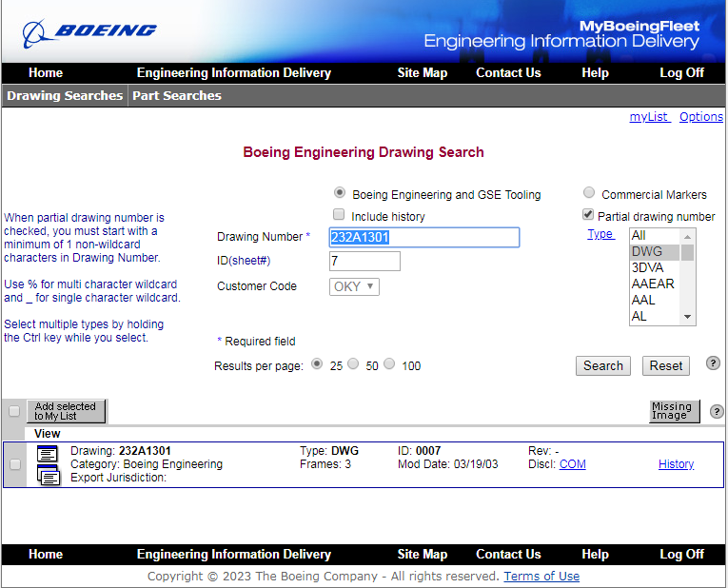The image size is (728, 588).
Task: Open Contact Us in the footer navigation
Action: point(508,554)
